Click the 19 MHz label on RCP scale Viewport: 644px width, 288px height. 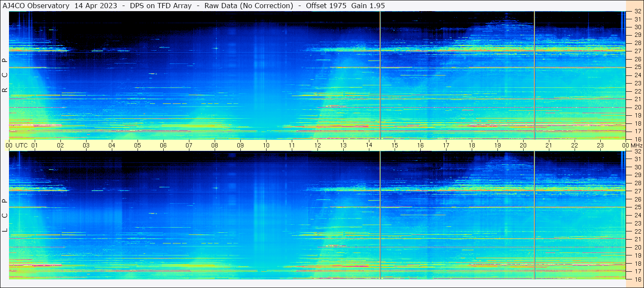point(637,115)
